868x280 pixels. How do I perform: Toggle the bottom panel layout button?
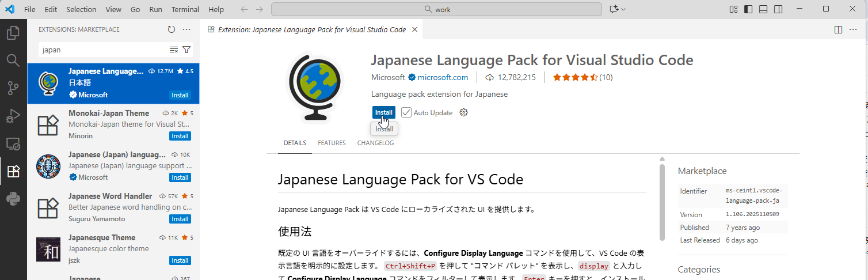pyautogui.click(x=763, y=9)
